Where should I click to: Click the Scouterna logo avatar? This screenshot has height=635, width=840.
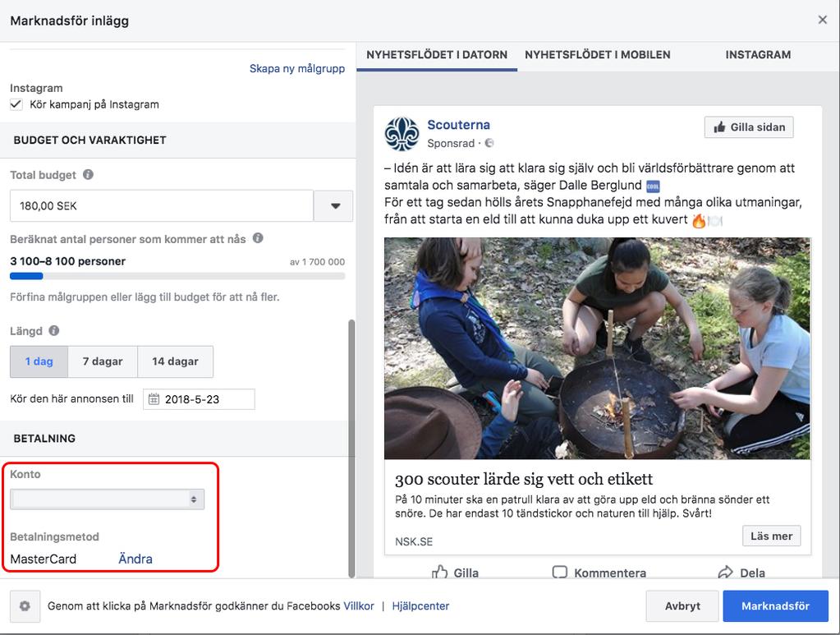coord(402,133)
